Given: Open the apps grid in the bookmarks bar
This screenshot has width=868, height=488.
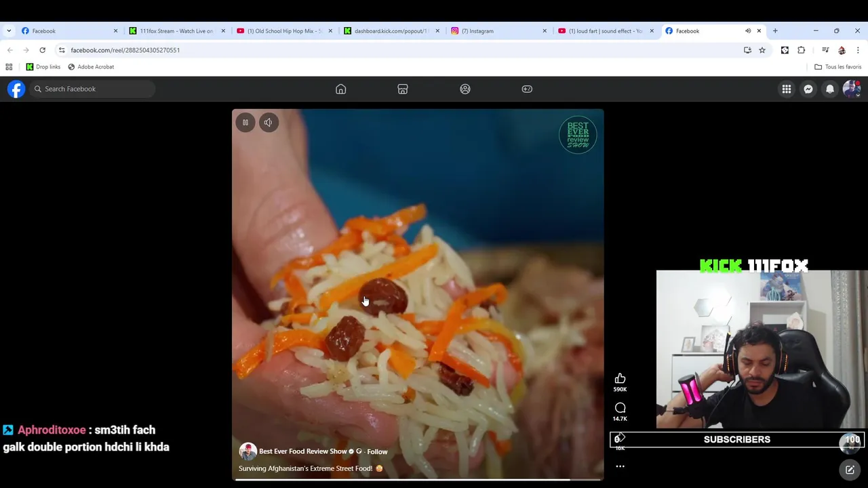Looking at the screenshot, I should (x=9, y=66).
